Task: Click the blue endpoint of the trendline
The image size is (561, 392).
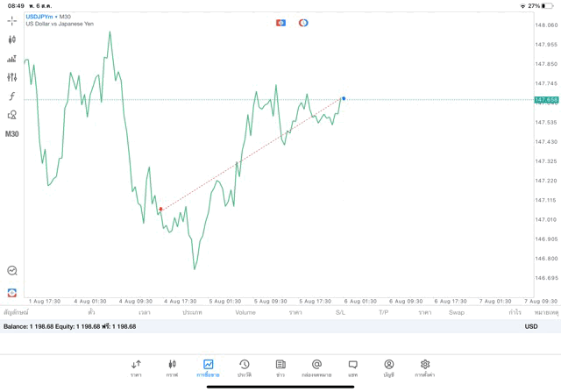Action: (344, 98)
